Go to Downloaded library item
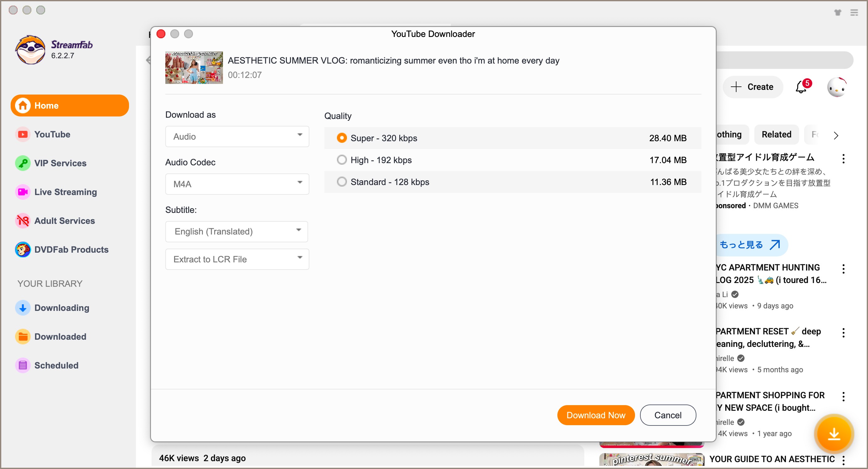 [x=60, y=337]
